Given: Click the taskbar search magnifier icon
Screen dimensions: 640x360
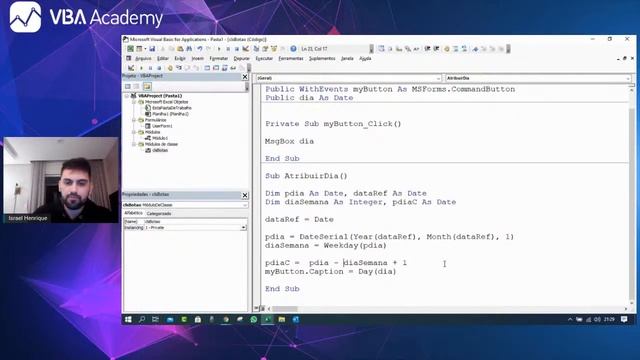Looking at the screenshot, I should pyautogui.click(x=142, y=320).
